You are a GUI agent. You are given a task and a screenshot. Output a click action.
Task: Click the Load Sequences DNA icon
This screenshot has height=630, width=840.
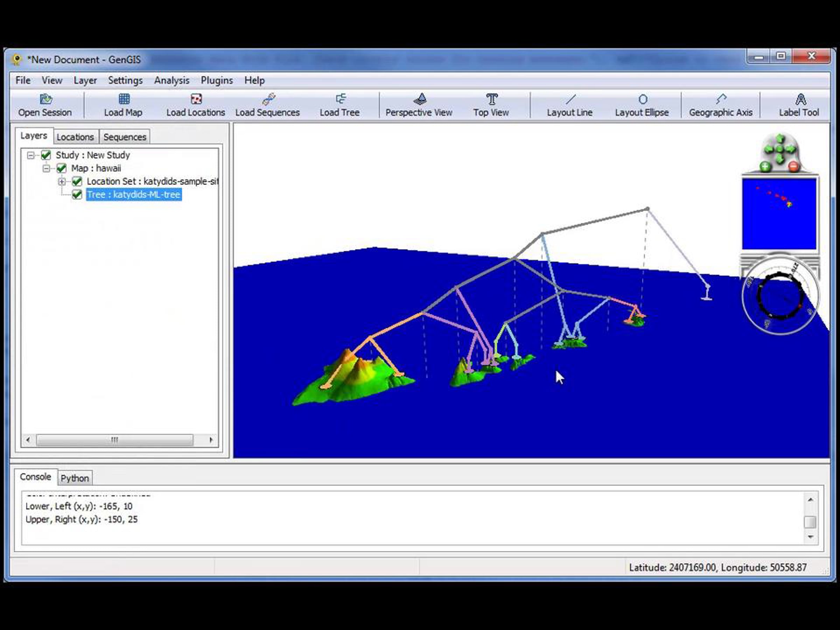[x=268, y=99]
